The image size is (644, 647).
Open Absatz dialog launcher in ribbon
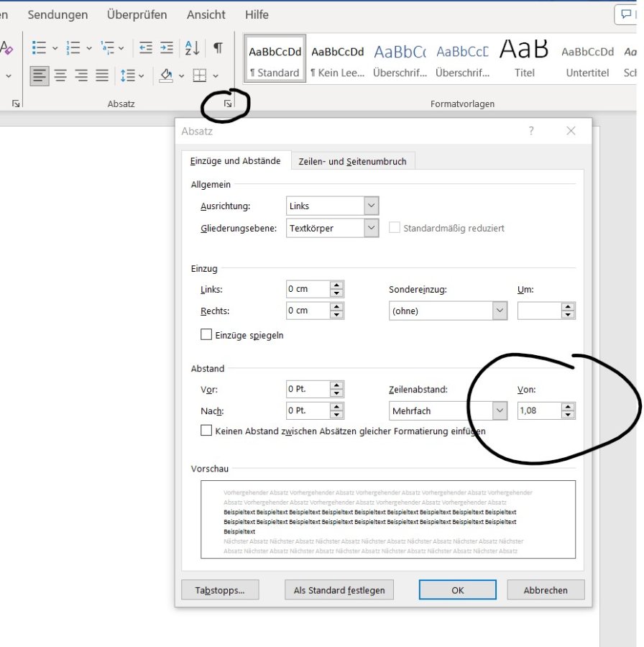point(228,104)
